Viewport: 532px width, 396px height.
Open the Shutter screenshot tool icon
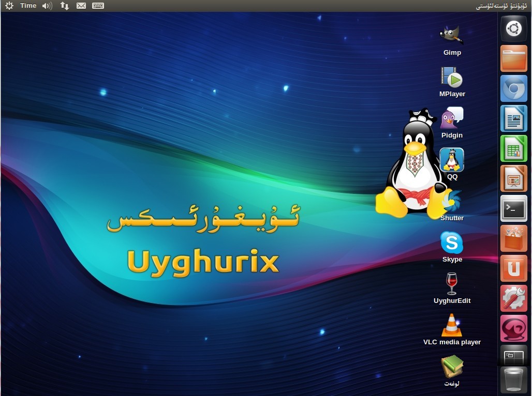[x=452, y=201]
